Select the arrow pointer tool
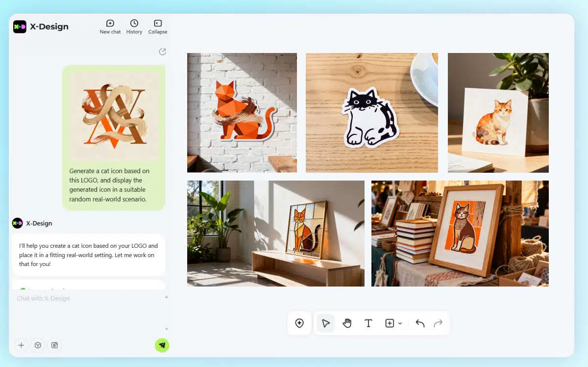Screen dimensions: 588x367 (326, 323)
